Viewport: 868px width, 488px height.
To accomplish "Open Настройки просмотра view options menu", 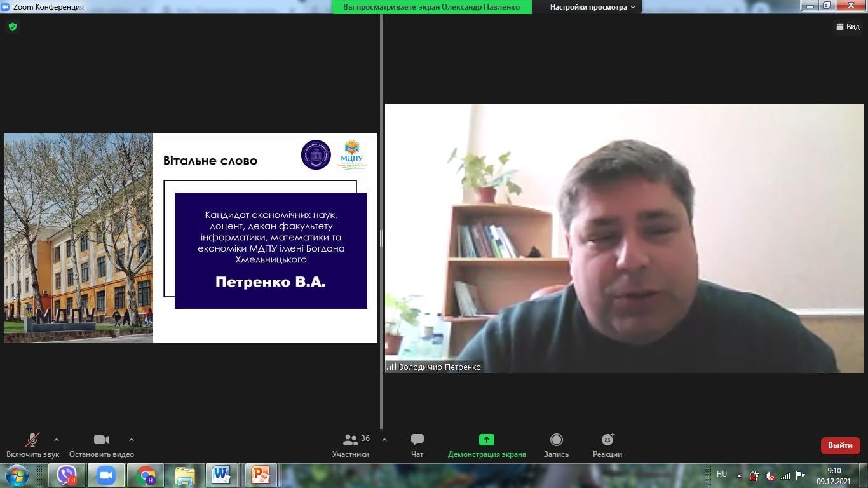I will click(592, 7).
